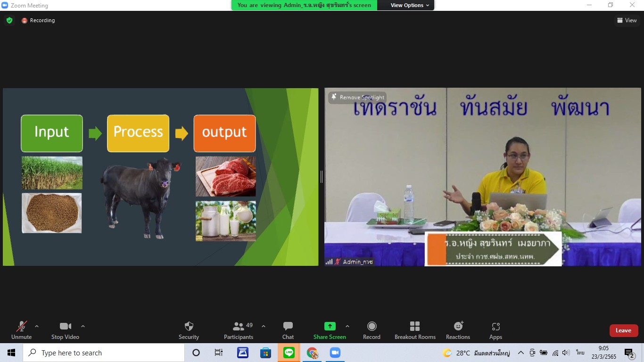This screenshot has width=644, height=362.
Task: Open Cortana circle icon
Action: (x=196, y=353)
